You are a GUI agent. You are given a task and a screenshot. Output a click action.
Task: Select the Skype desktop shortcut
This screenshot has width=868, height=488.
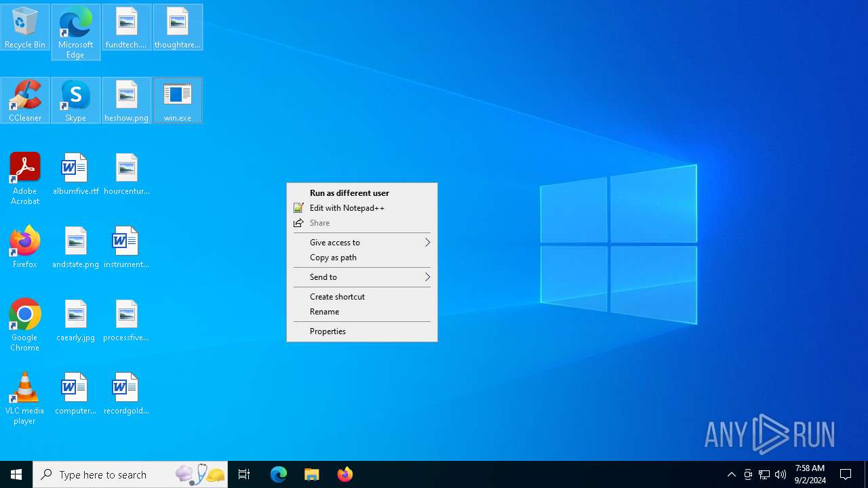click(75, 100)
